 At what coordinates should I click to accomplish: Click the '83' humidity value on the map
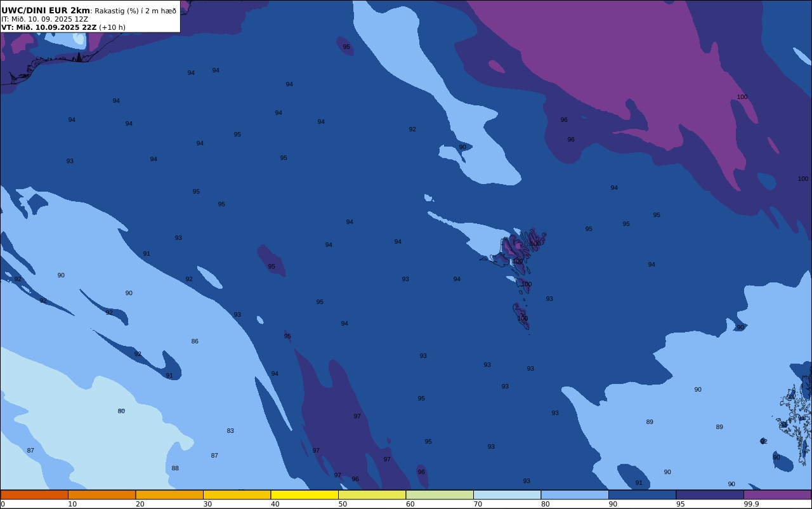230,431
